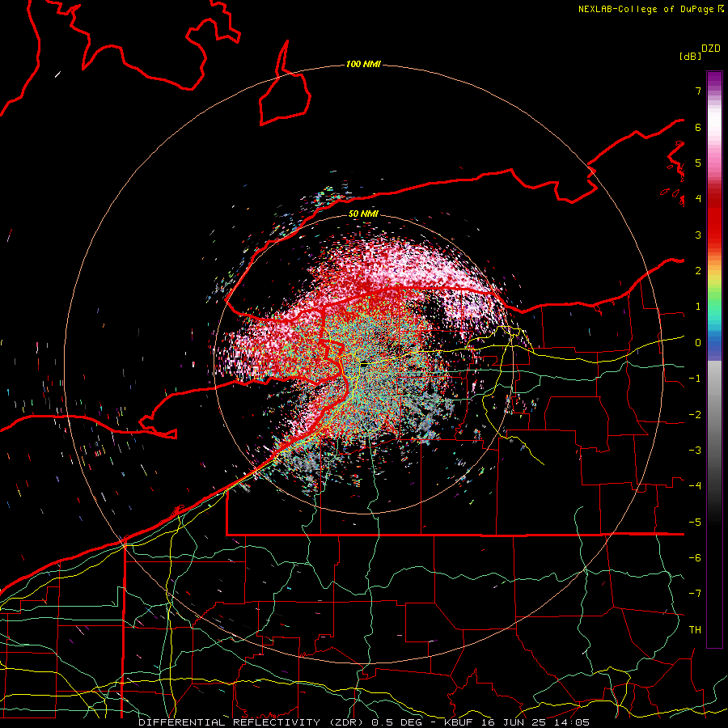Click the -7 value on color scale
Screen dimensions: 728x728
pyautogui.click(x=695, y=594)
